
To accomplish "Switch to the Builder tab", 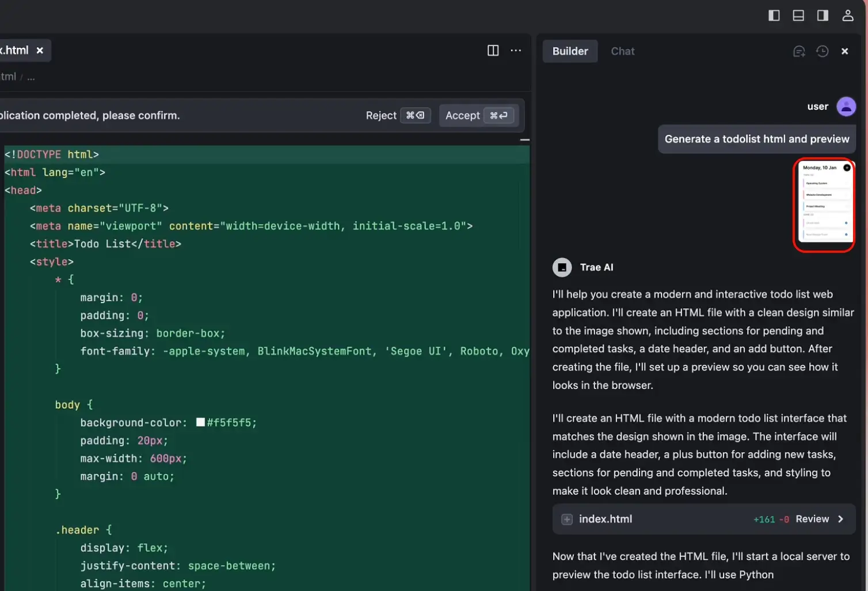I will click(570, 51).
